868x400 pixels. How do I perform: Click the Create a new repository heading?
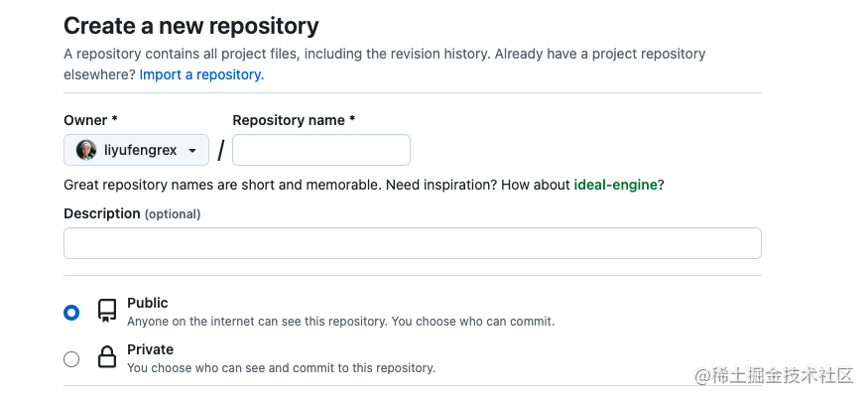(191, 26)
